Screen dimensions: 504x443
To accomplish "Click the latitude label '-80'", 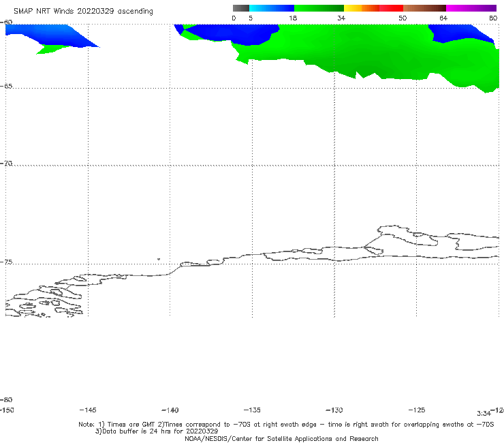I will click(x=6, y=399).
